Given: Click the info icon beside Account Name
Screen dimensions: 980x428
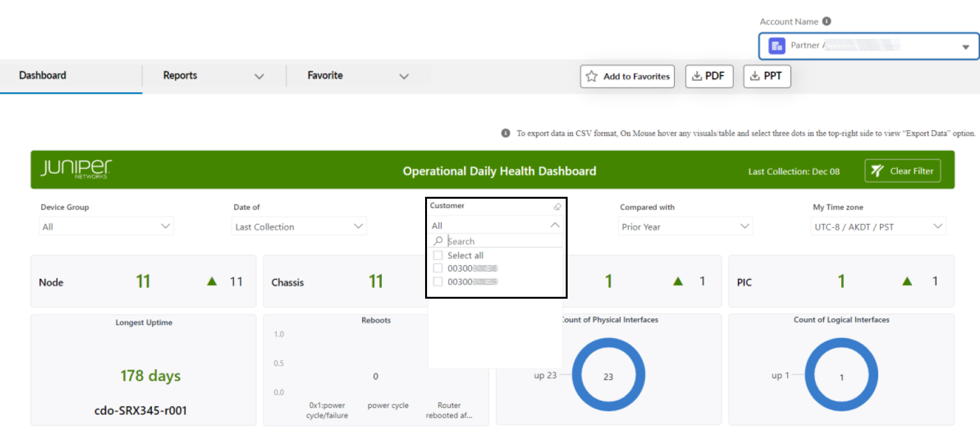Looking at the screenshot, I should pos(826,21).
